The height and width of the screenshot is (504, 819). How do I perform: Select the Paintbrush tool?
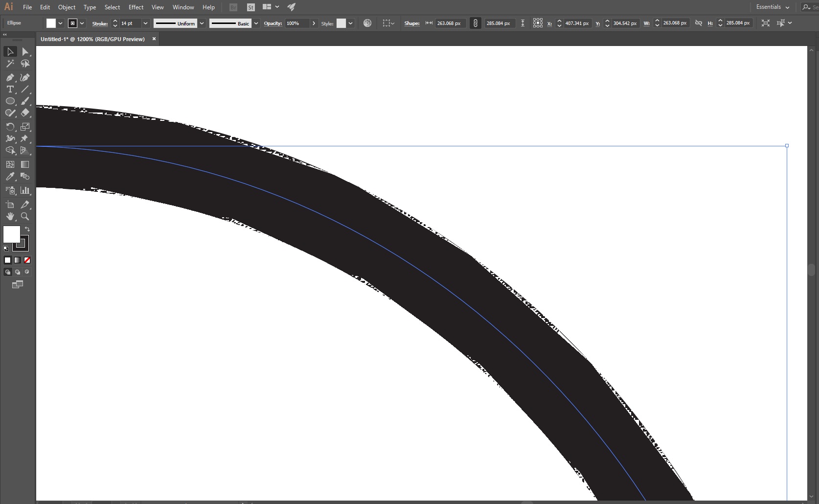tap(25, 101)
